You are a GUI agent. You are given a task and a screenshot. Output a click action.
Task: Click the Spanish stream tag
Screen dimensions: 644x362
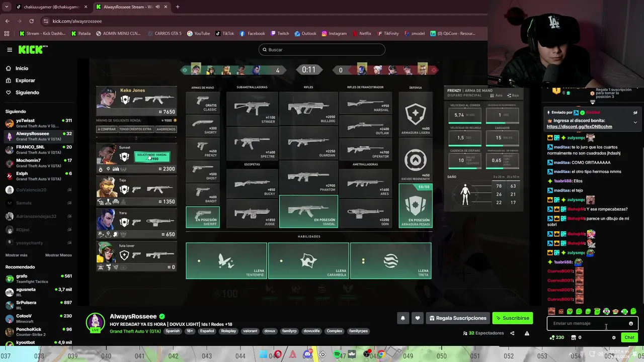coord(173,331)
